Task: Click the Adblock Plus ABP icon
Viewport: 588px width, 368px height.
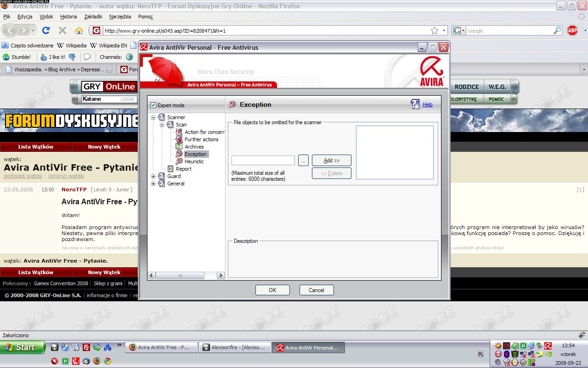Action: (572, 30)
